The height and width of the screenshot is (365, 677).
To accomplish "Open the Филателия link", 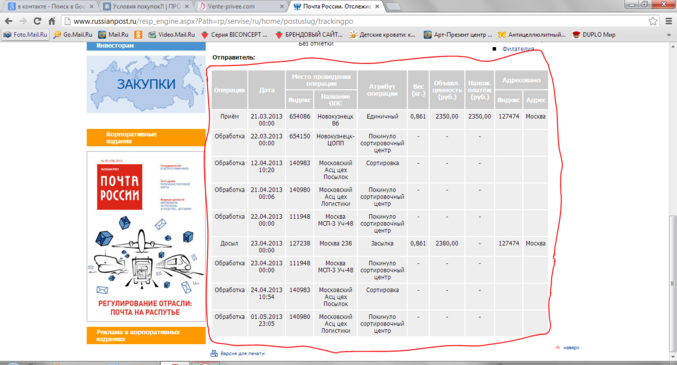I will 518,49.
